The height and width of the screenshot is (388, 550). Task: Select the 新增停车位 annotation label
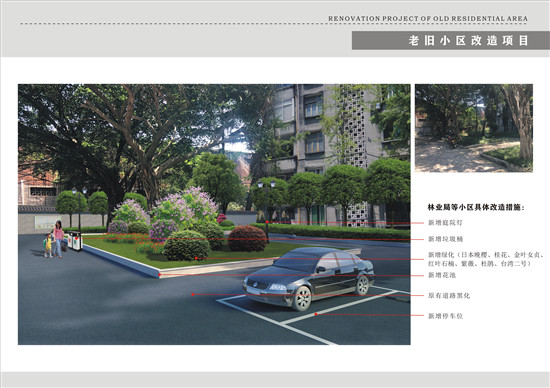click(x=445, y=316)
